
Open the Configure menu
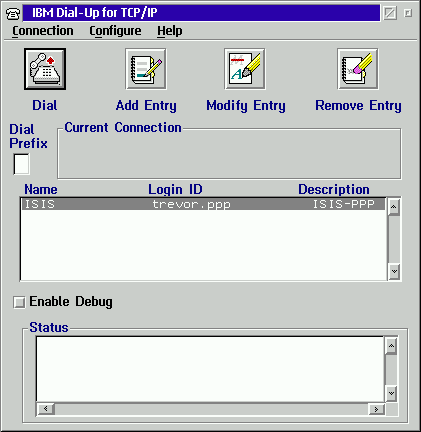[x=115, y=31]
